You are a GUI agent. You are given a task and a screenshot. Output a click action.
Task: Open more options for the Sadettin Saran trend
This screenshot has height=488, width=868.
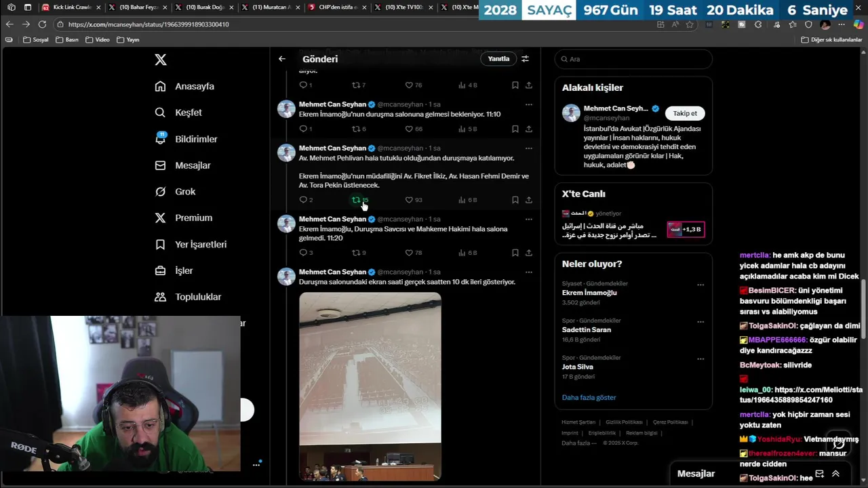(x=701, y=322)
